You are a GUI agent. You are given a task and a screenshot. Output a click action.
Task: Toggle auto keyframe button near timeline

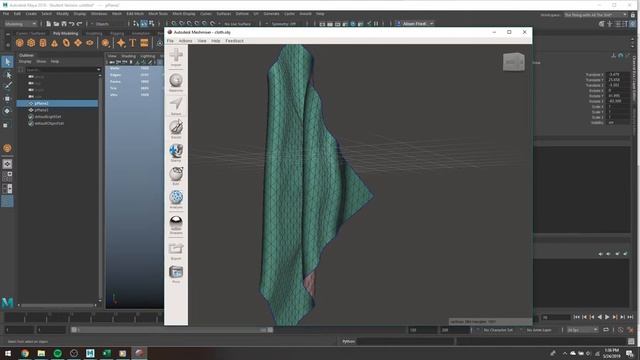[620, 330]
